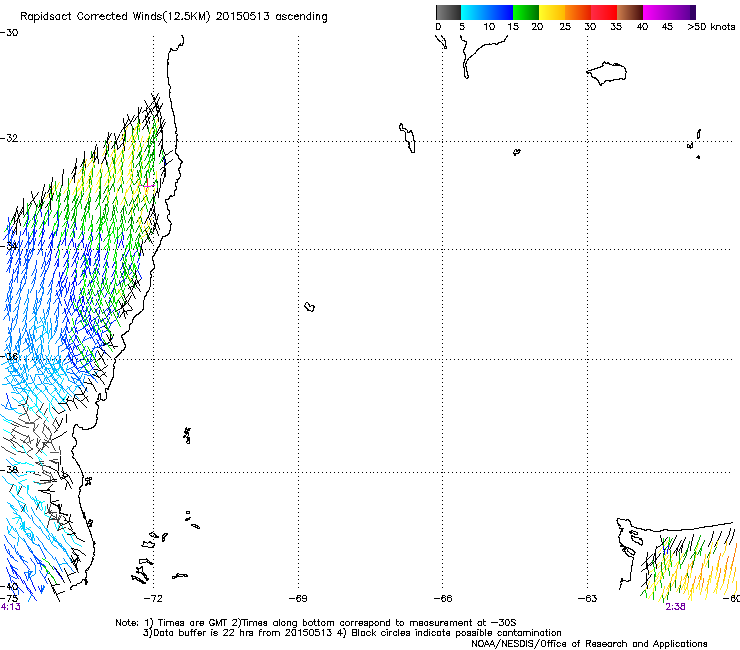Click the "-36" latitude axis label

(9, 356)
